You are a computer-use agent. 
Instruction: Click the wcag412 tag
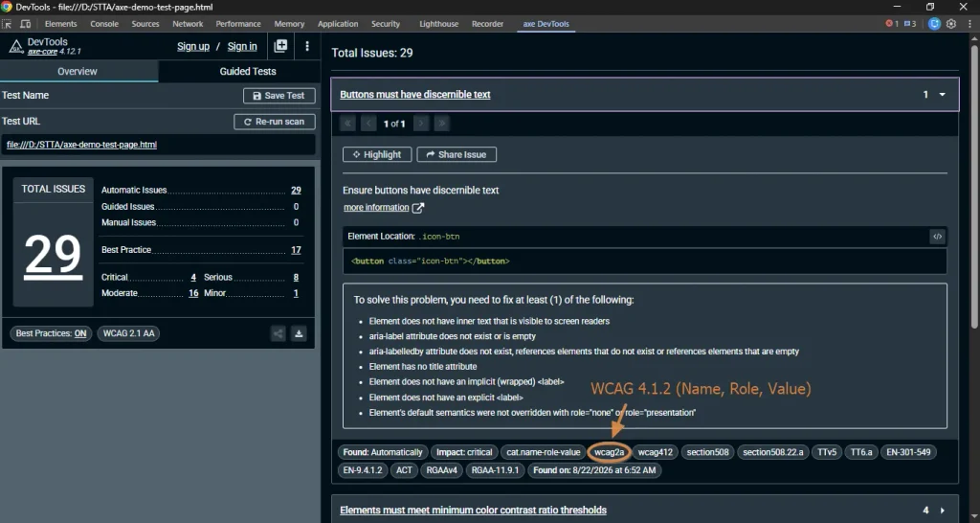(x=655, y=452)
